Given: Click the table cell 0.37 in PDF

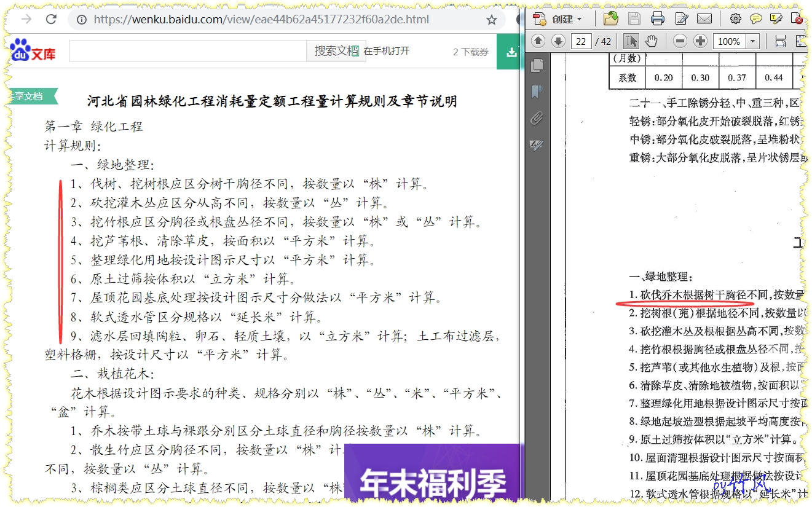Looking at the screenshot, I should click(736, 77).
